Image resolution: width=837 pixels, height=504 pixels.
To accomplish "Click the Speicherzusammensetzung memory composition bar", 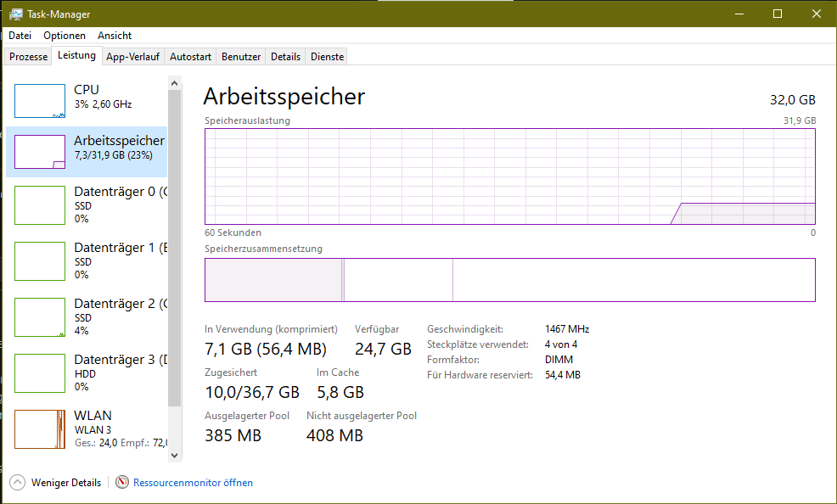I will (509, 280).
